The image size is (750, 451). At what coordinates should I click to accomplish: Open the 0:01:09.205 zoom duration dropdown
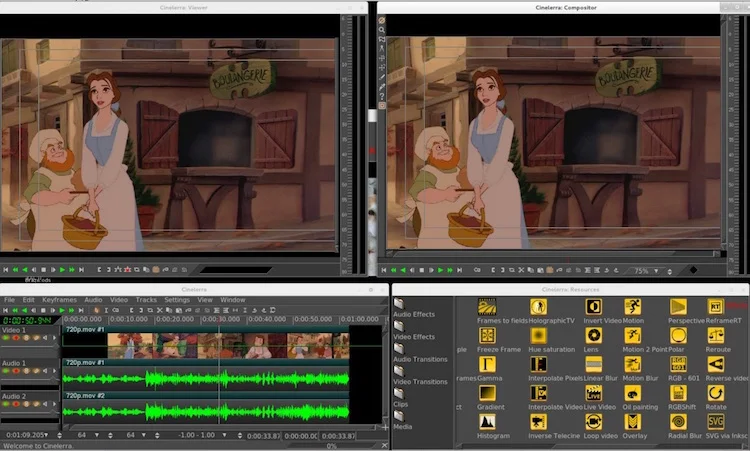pos(46,435)
